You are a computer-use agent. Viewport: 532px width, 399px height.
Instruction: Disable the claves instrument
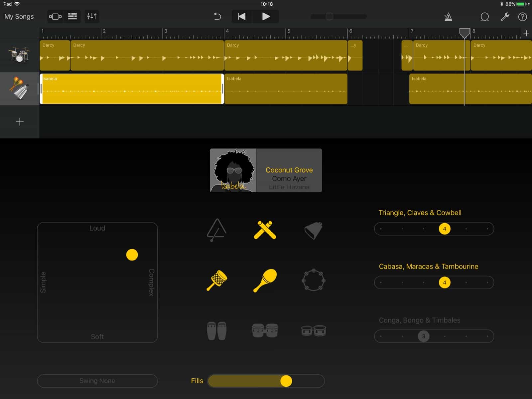pos(265,230)
